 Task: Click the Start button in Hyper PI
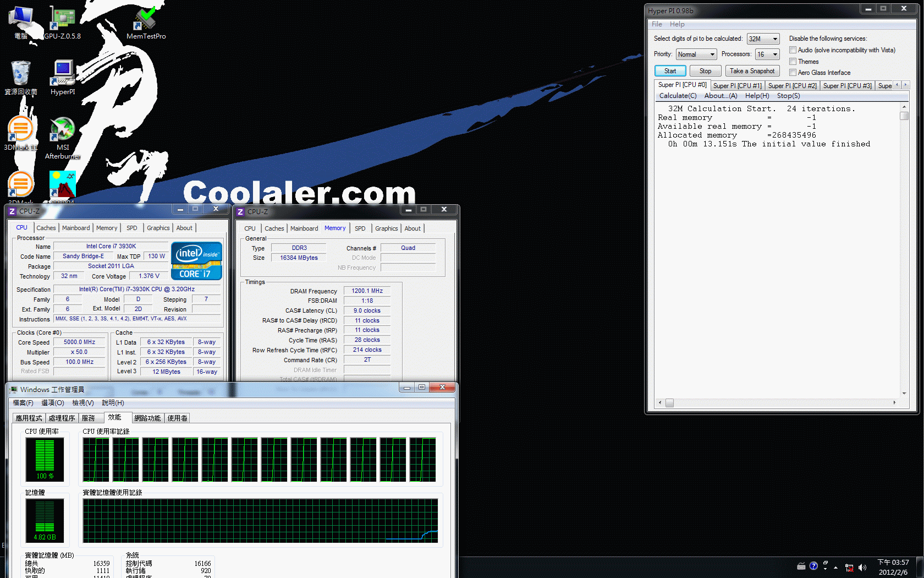pyautogui.click(x=670, y=71)
